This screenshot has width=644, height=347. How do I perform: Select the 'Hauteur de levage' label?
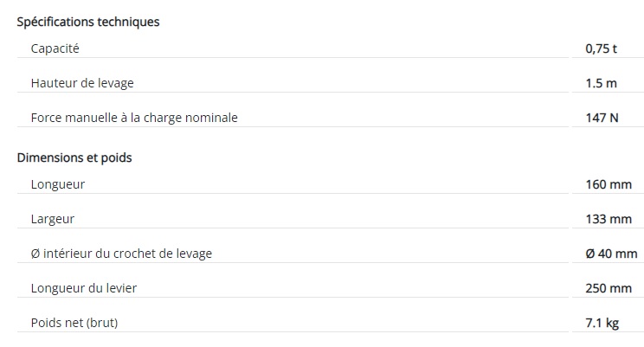[x=82, y=83]
